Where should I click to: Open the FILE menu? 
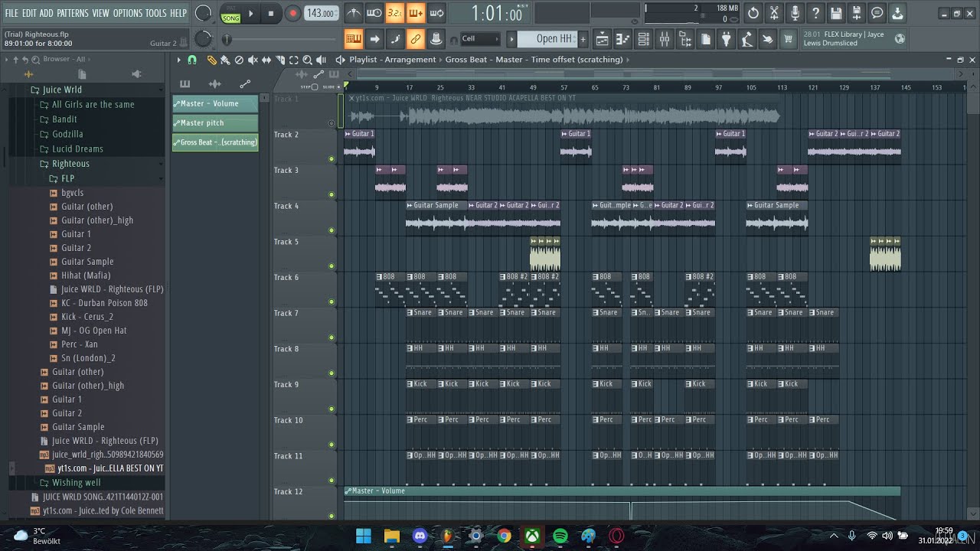(11, 13)
